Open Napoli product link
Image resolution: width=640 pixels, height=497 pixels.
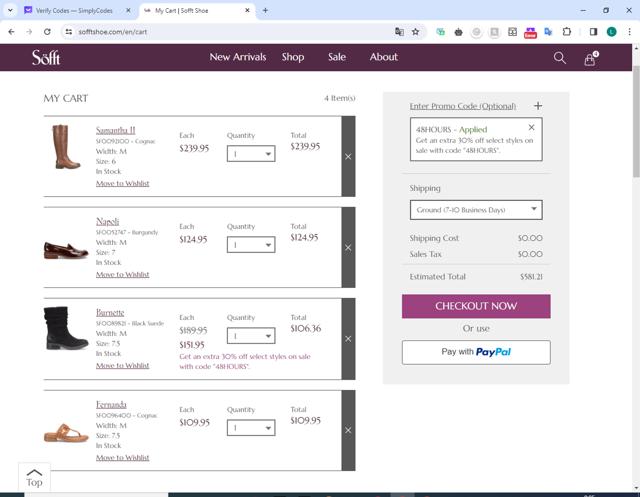[x=107, y=221]
